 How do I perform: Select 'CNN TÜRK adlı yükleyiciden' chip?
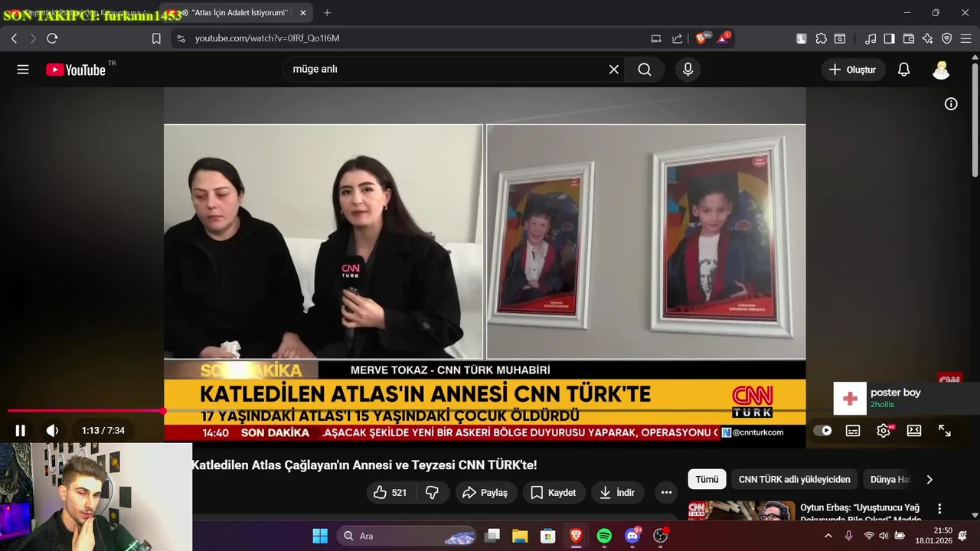pyautogui.click(x=794, y=480)
